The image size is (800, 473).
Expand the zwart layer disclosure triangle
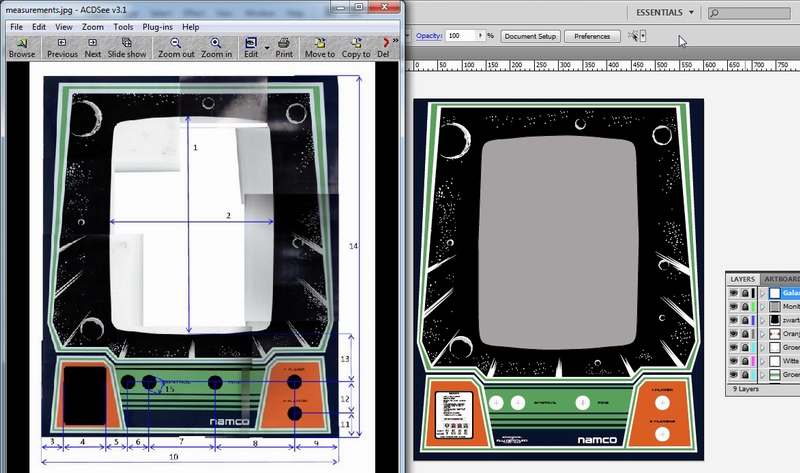point(763,320)
